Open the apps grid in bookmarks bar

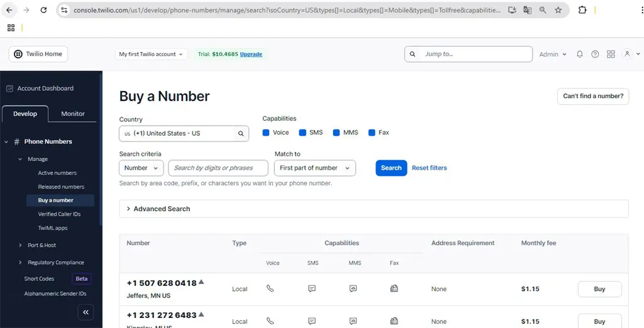coord(11,28)
